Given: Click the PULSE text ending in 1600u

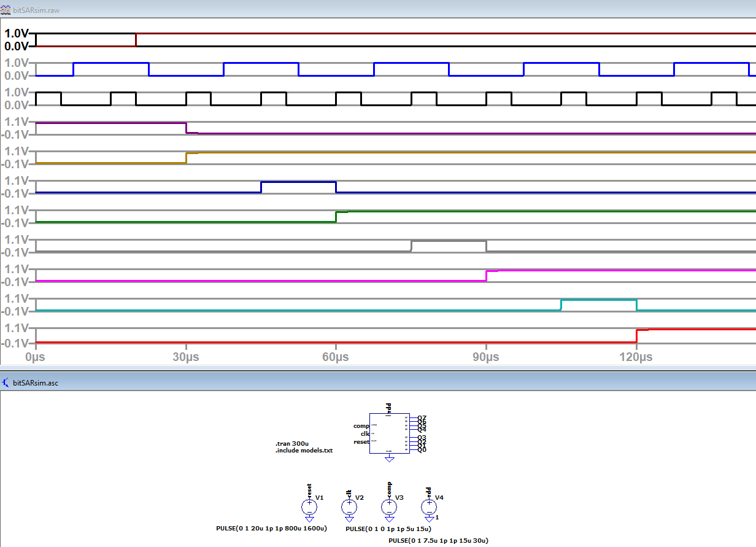Looking at the screenshot, I should pos(271,529).
